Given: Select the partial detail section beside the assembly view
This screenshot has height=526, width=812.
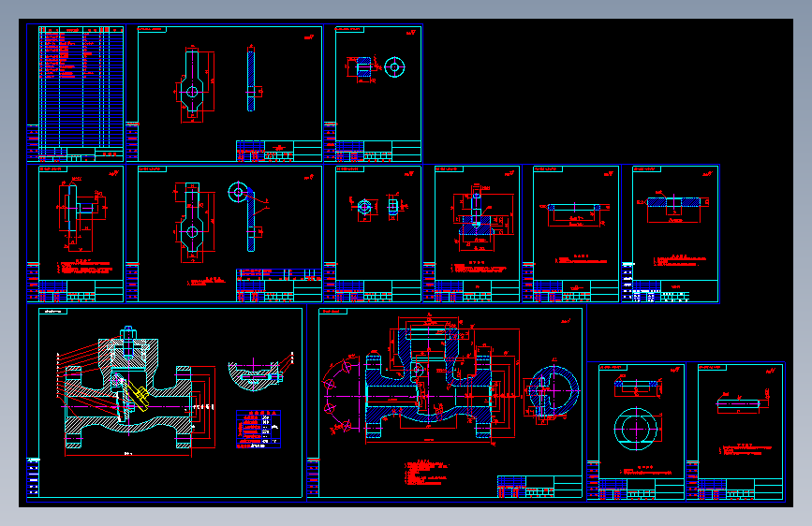Looking at the screenshot, I should (261, 373).
